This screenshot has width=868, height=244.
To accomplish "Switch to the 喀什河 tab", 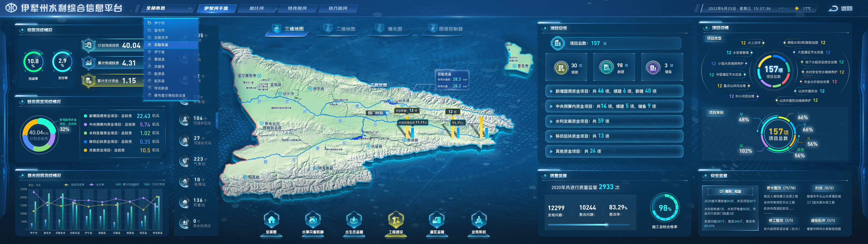I will (x=257, y=8).
